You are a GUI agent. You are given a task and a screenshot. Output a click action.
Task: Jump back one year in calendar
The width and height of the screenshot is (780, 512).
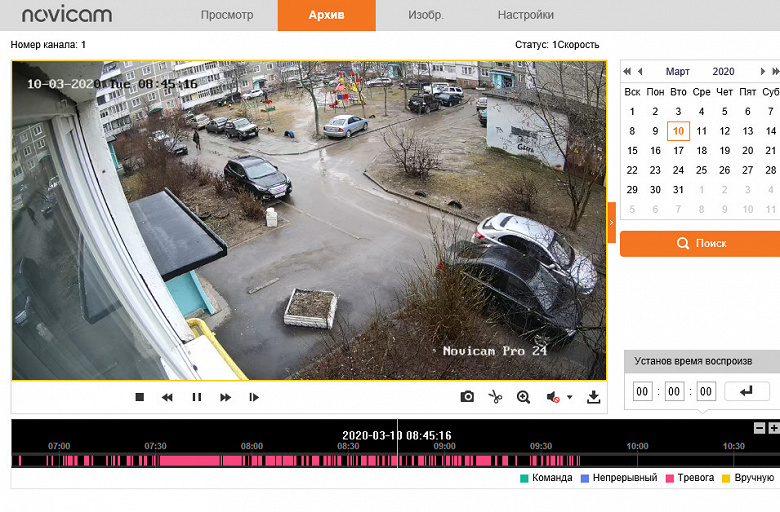(627, 71)
